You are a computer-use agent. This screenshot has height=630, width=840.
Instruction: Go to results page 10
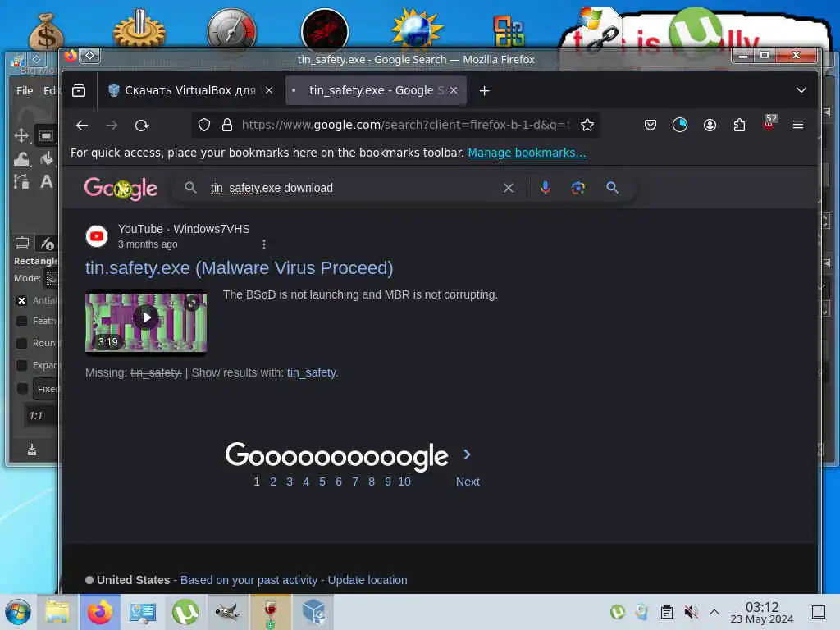point(404,482)
